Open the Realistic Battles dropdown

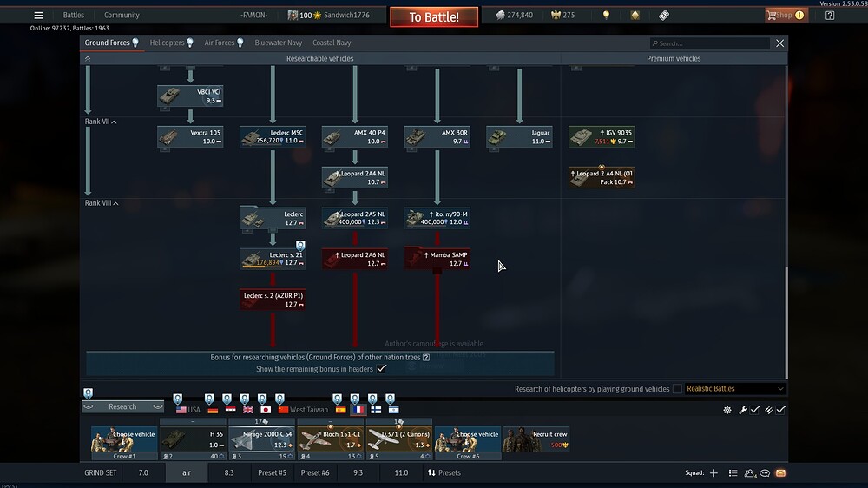point(735,389)
